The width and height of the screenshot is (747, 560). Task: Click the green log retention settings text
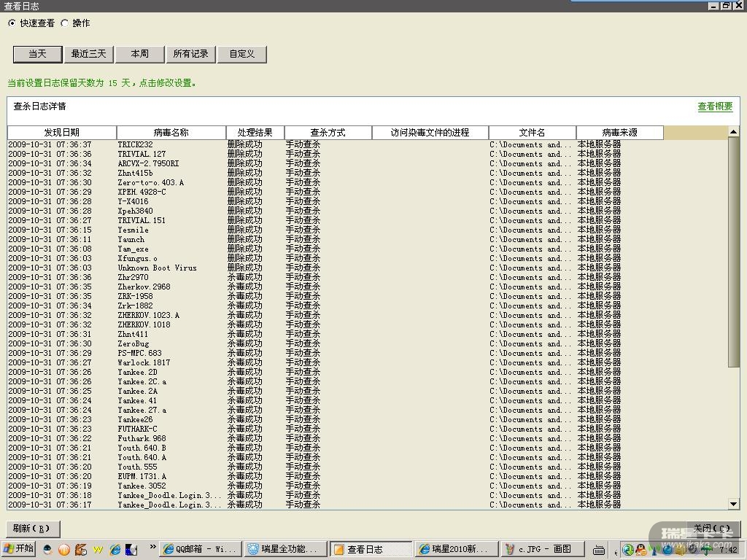click(x=102, y=83)
